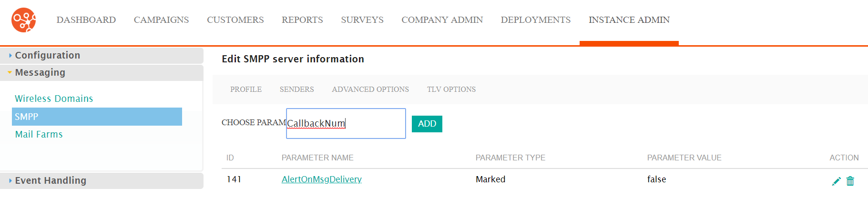Screen dimensions: 868x198
Task: Navigate to Deployments
Action: [536, 20]
